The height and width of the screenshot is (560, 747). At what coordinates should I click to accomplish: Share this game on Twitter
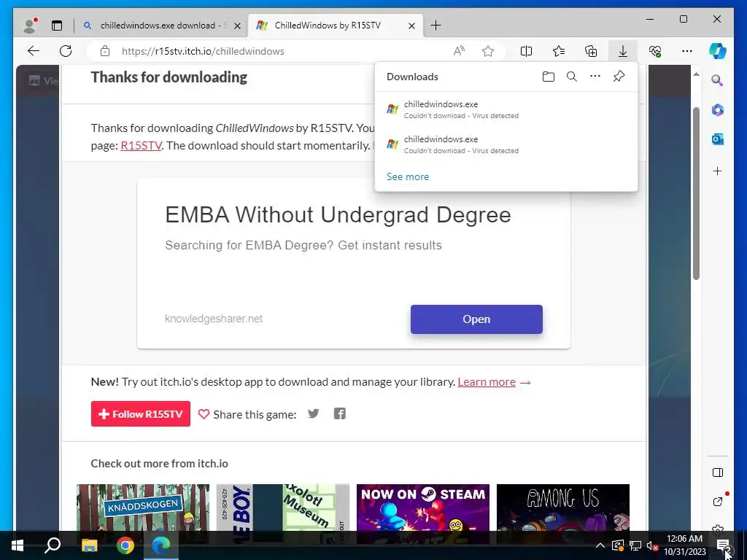coord(313,413)
